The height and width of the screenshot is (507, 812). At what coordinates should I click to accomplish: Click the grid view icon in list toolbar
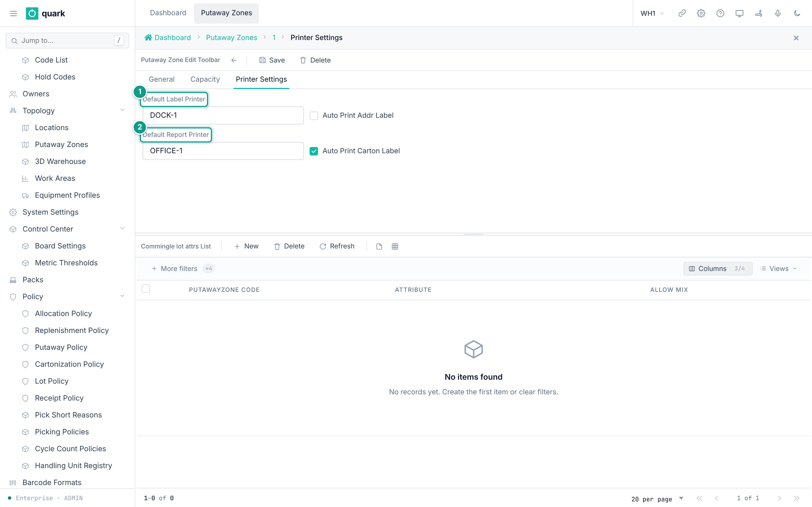tap(395, 246)
